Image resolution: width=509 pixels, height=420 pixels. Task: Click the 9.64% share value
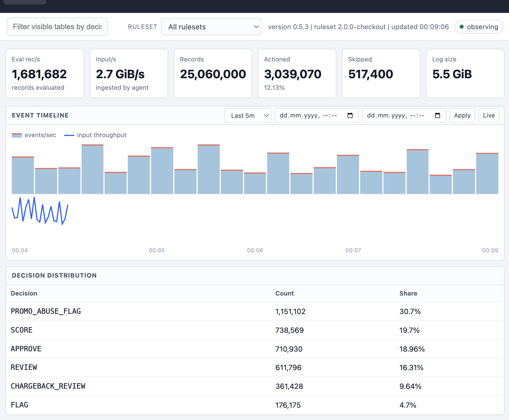pos(410,386)
